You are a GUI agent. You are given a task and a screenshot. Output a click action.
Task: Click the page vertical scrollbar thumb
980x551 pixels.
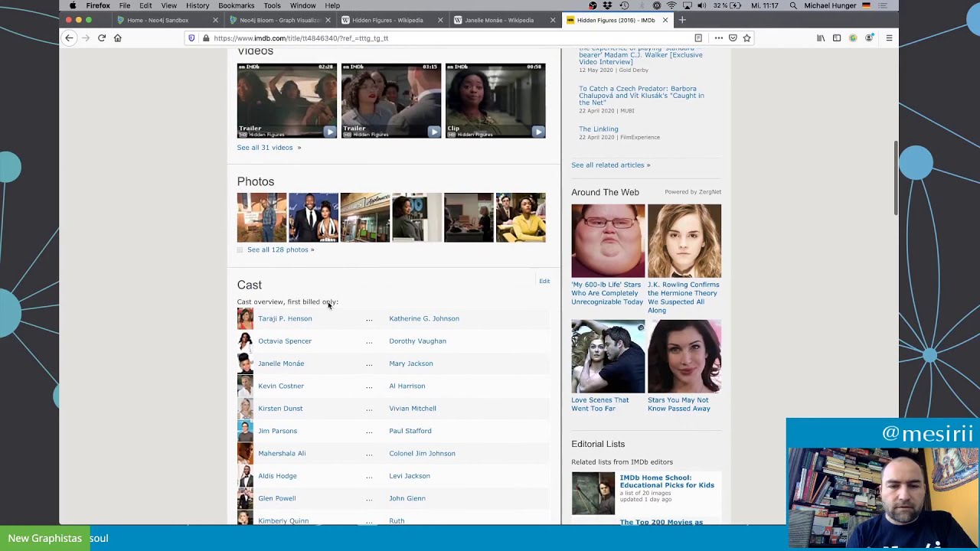[x=896, y=178]
